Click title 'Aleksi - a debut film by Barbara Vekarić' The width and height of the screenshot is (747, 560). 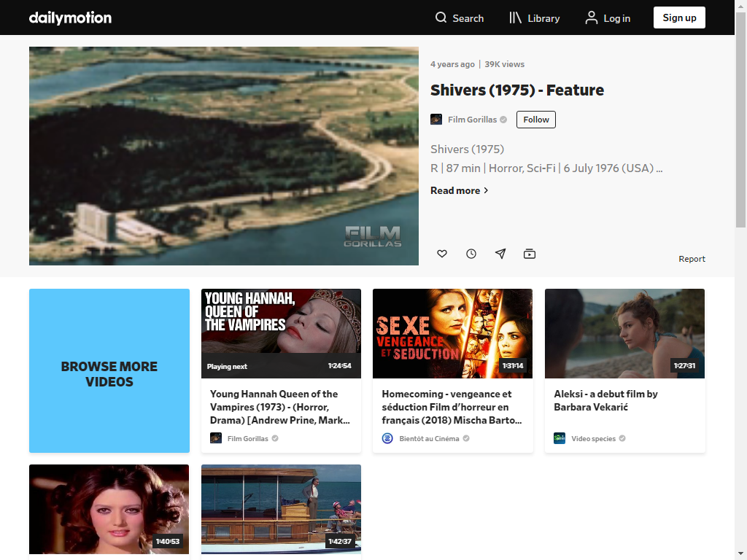point(605,400)
